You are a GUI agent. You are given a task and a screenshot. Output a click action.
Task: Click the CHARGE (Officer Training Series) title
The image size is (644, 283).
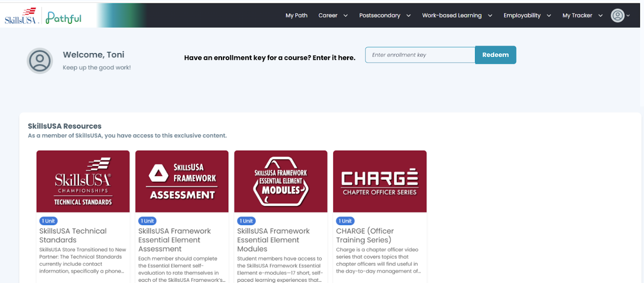tap(365, 236)
